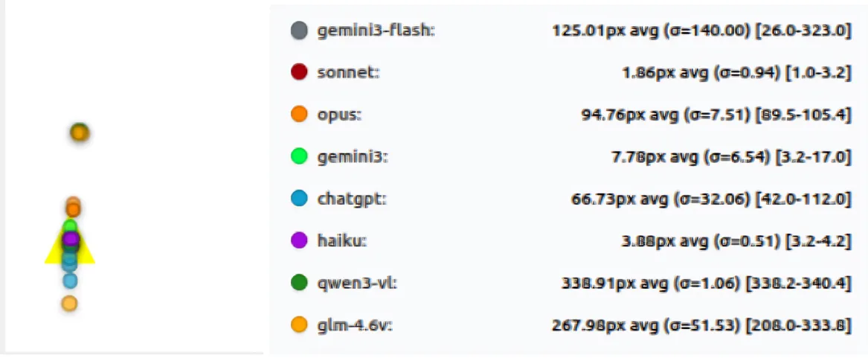Image resolution: width=868 pixels, height=358 pixels.
Task: Select the orange opus legend dot
Action: 299,115
